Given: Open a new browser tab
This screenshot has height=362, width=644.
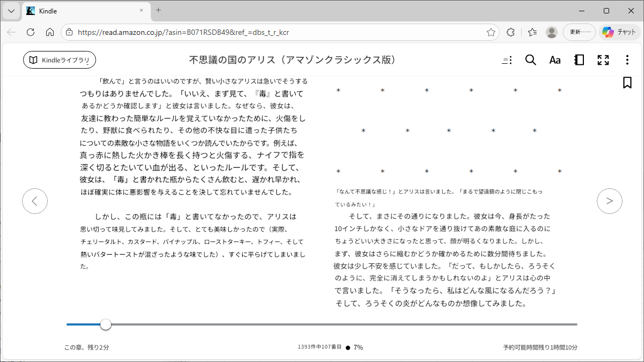Looking at the screenshot, I should tap(158, 10).
